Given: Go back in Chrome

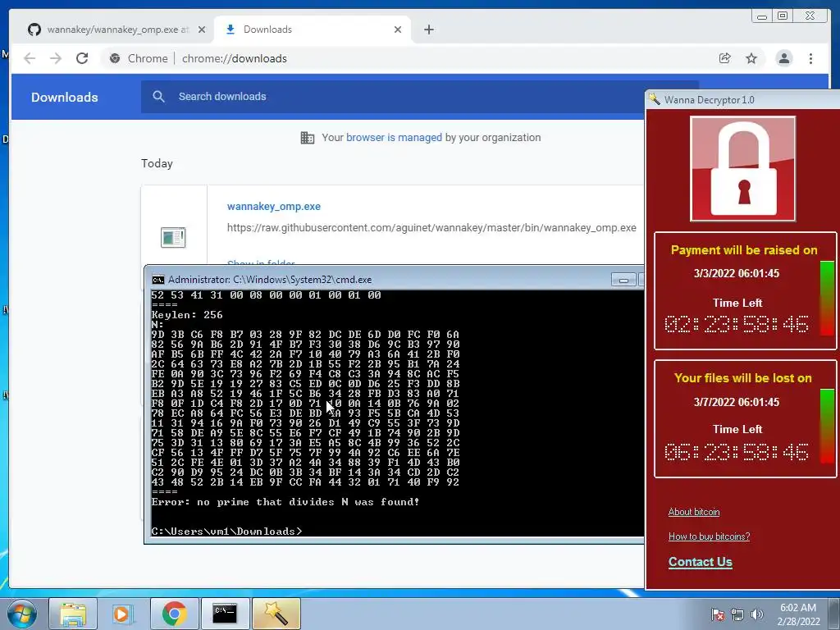Looking at the screenshot, I should pos(30,58).
